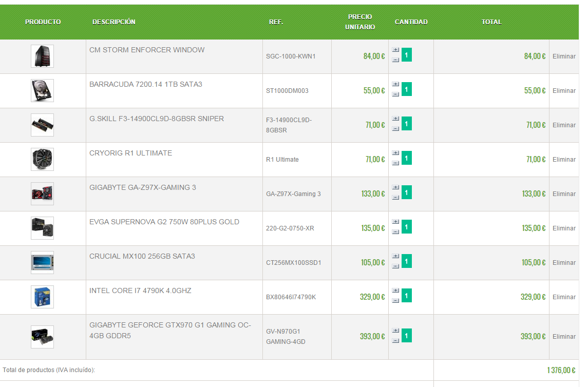This screenshot has height=387, width=588.
Task: Open the Gigabyte Z97X motherboard thumbnail
Action: (43, 193)
